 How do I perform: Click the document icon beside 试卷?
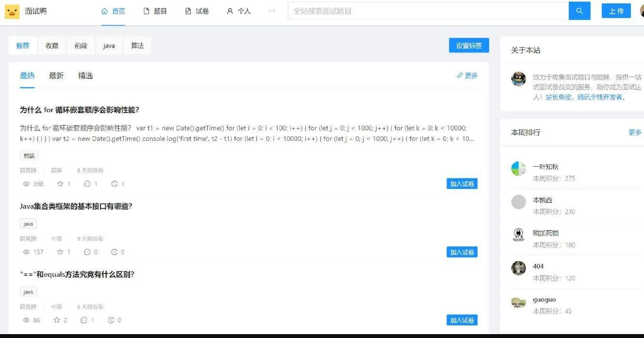pos(187,11)
